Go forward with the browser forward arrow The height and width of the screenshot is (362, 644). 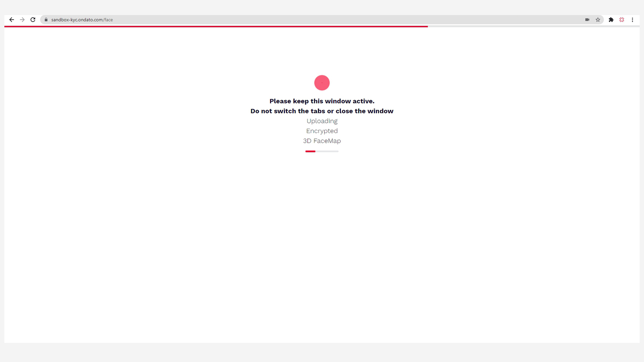pyautogui.click(x=22, y=20)
